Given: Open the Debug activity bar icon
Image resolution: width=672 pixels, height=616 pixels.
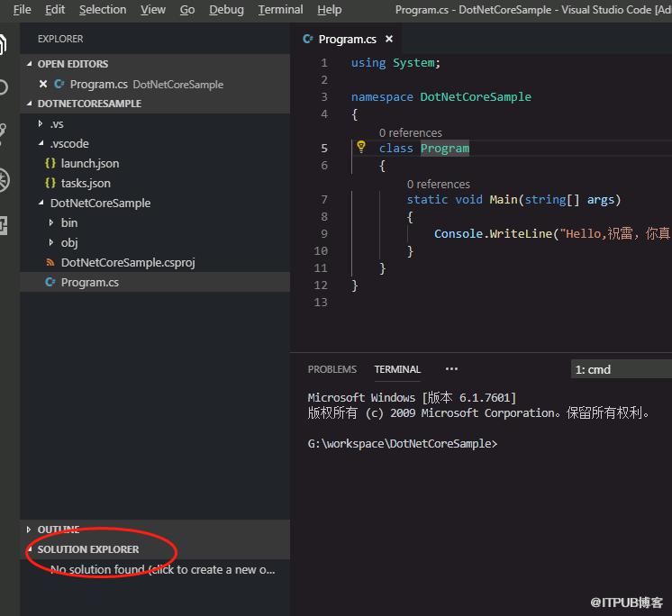Looking at the screenshot, I should [x=5, y=180].
